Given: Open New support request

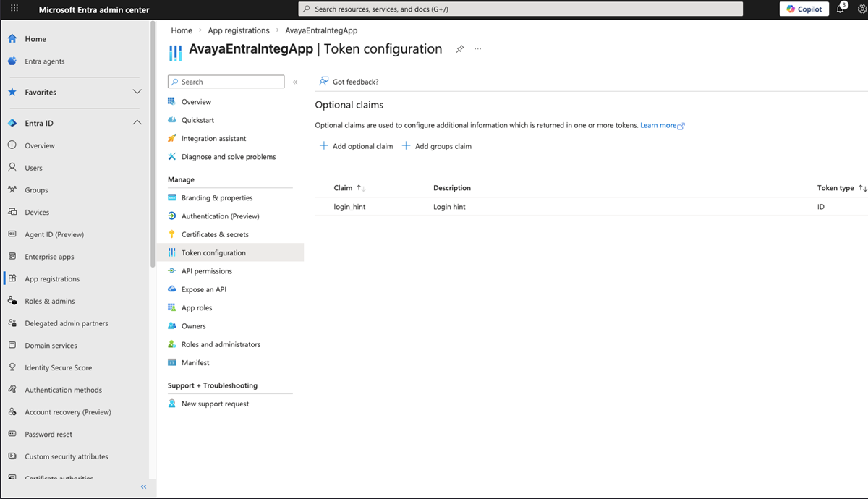Looking at the screenshot, I should click(x=215, y=404).
